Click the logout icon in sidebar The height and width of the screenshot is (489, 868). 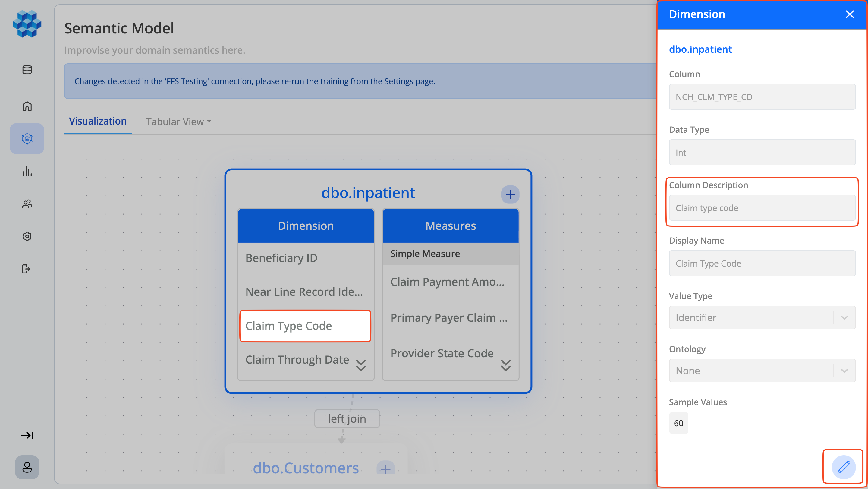point(27,269)
